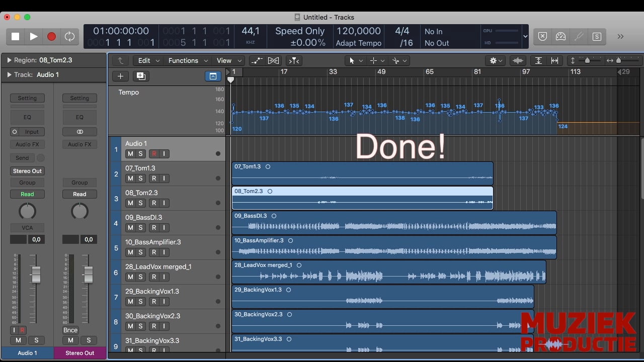
Task: Click the up arrow hierarchy button
Action: click(x=120, y=60)
